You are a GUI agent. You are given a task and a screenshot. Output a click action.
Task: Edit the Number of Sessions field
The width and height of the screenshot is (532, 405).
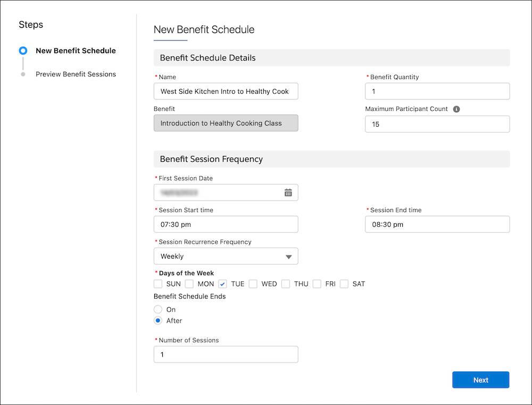(x=226, y=355)
